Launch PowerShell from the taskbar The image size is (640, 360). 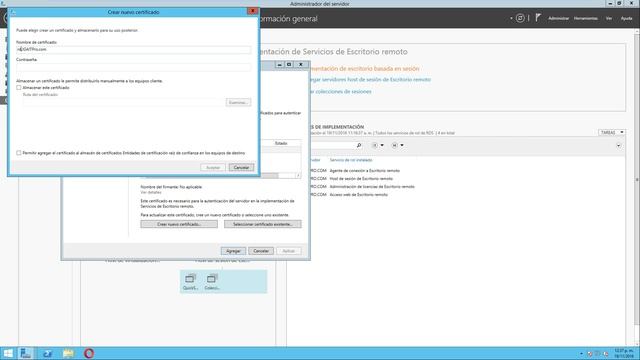(47, 353)
